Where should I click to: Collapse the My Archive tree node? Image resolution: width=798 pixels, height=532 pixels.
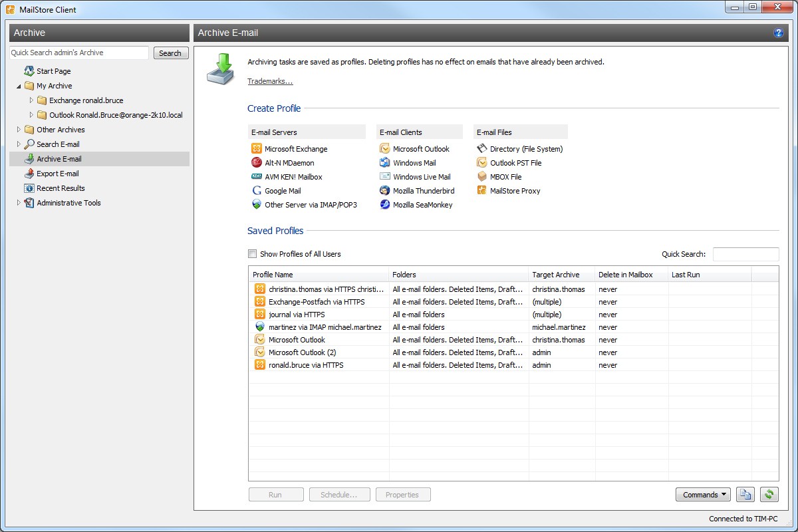tap(19, 86)
